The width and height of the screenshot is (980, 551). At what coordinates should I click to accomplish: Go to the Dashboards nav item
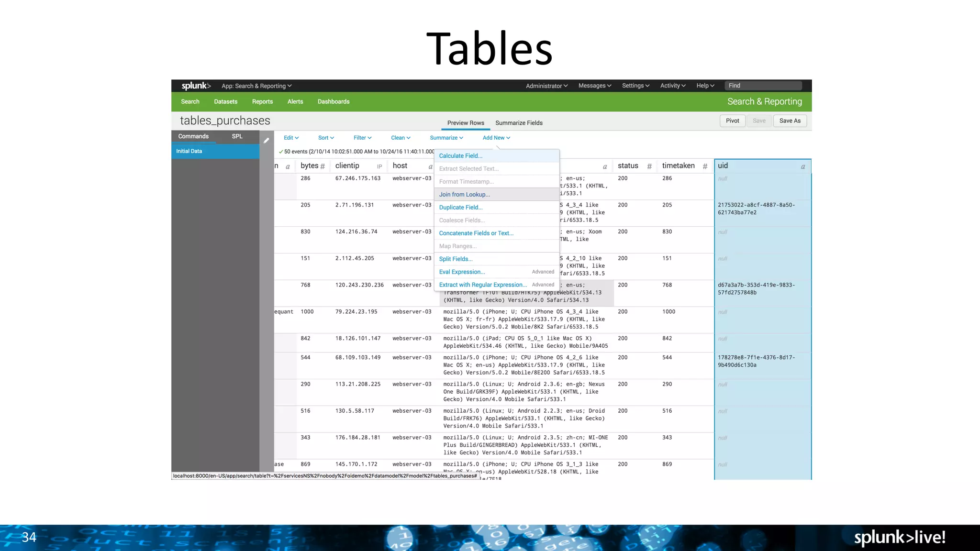pos(334,101)
